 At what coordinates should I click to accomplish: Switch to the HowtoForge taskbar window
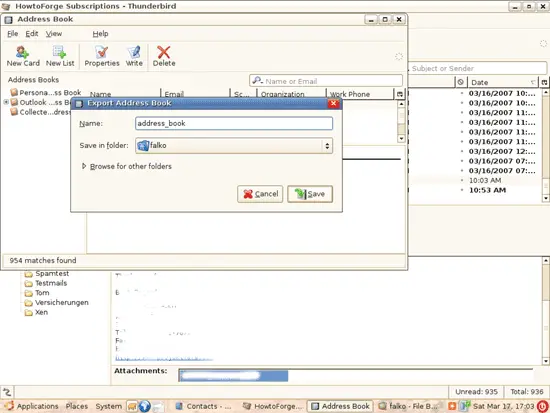click(273, 406)
